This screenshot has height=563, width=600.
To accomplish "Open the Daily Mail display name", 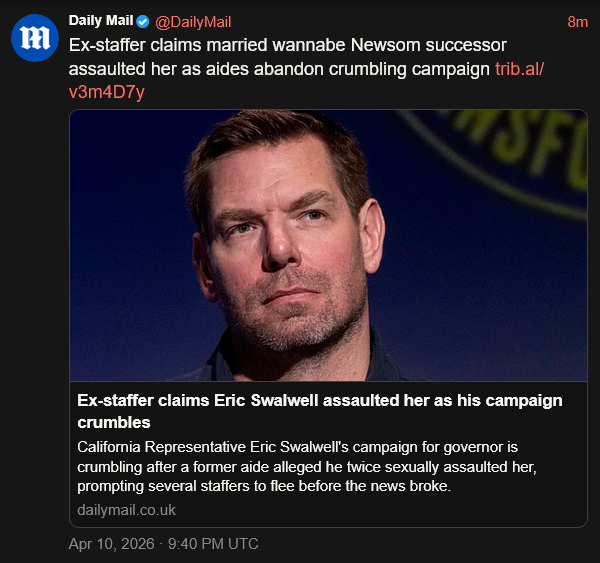I will pos(101,21).
